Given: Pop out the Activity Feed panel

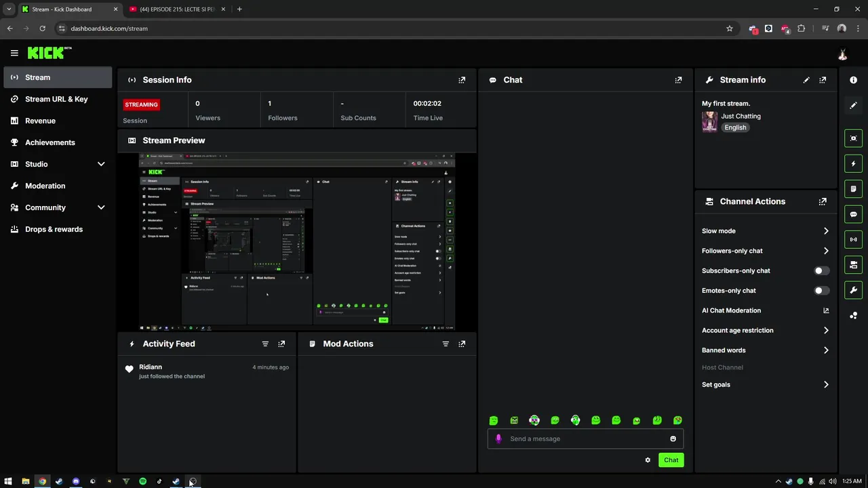Looking at the screenshot, I should [281, 344].
